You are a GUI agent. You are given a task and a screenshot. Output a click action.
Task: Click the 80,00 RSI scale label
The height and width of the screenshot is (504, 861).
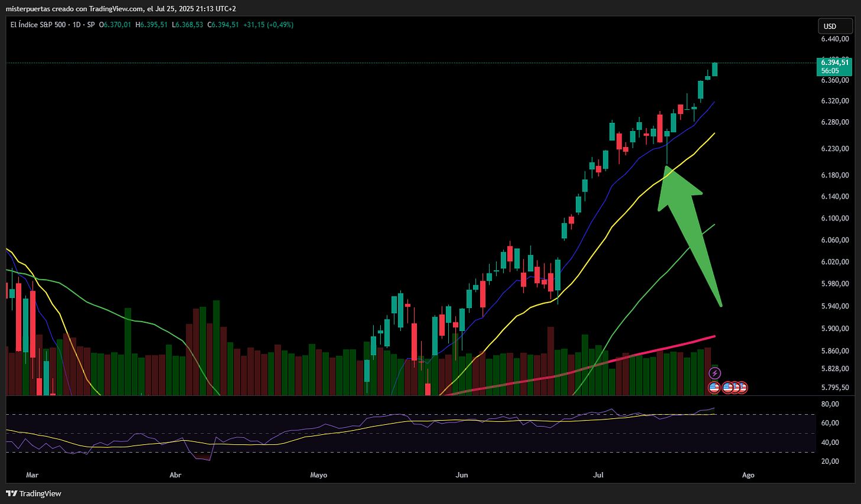click(830, 404)
